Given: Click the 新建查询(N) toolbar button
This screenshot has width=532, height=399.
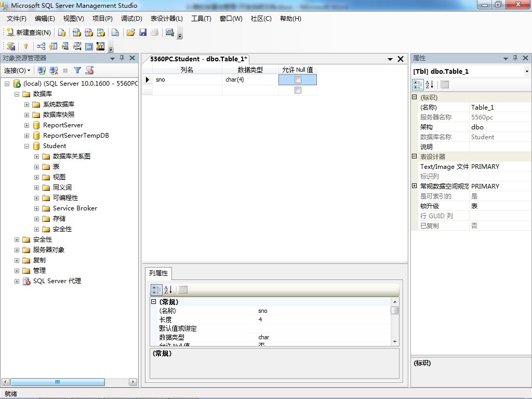Looking at the screenshot, I should click(x=29, y=33).
